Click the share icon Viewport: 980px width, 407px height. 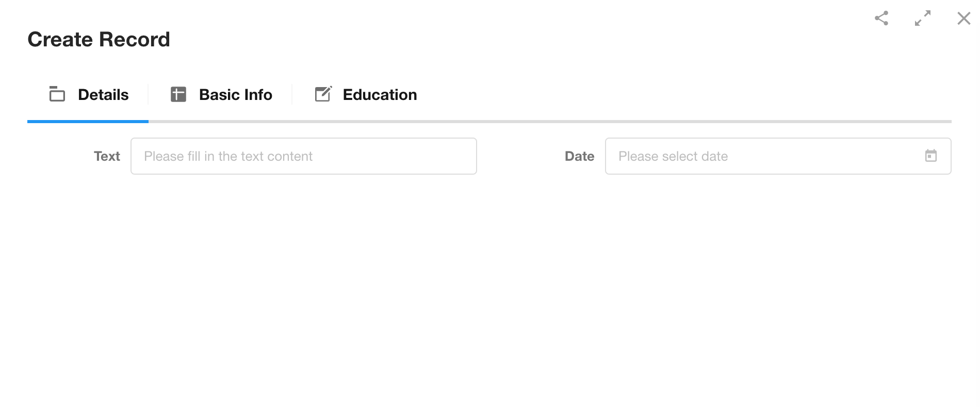click(x=881, y=19)
